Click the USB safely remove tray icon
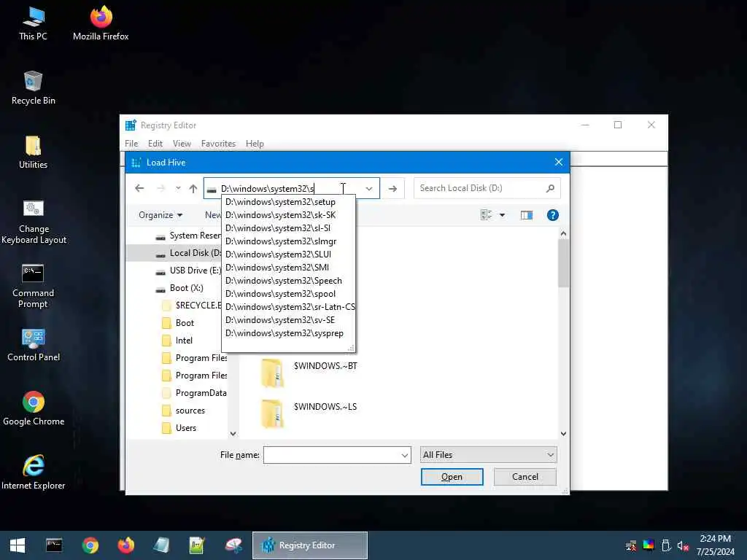The height and width of the screenshot is (560, 747). tap(666, 545)
